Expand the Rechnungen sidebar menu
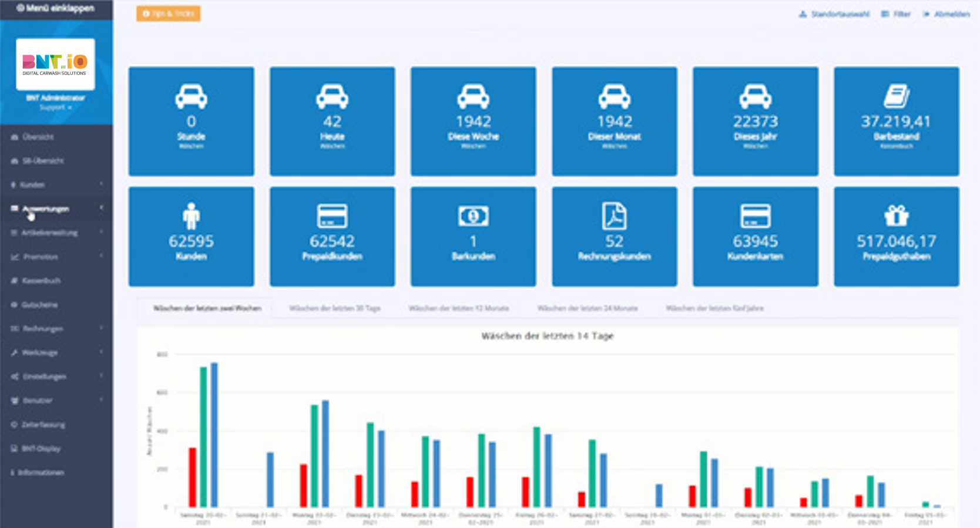The image size is (980, 528). (56, 328)
